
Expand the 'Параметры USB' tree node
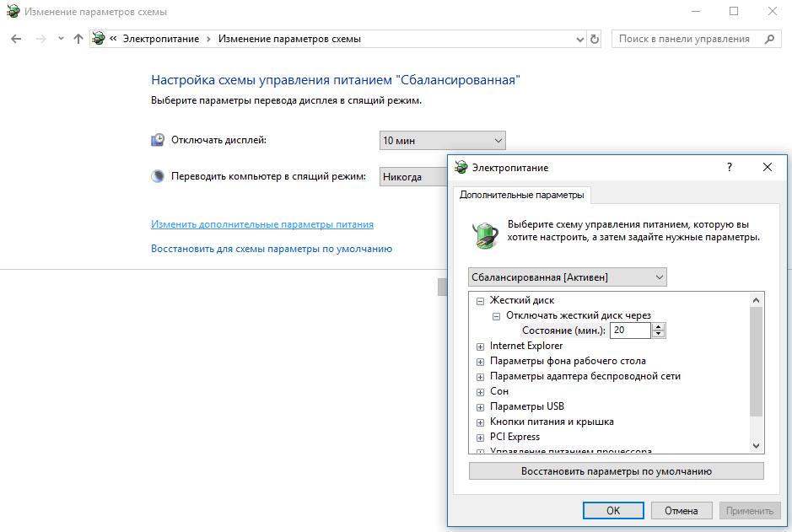[x=480, y=407]
